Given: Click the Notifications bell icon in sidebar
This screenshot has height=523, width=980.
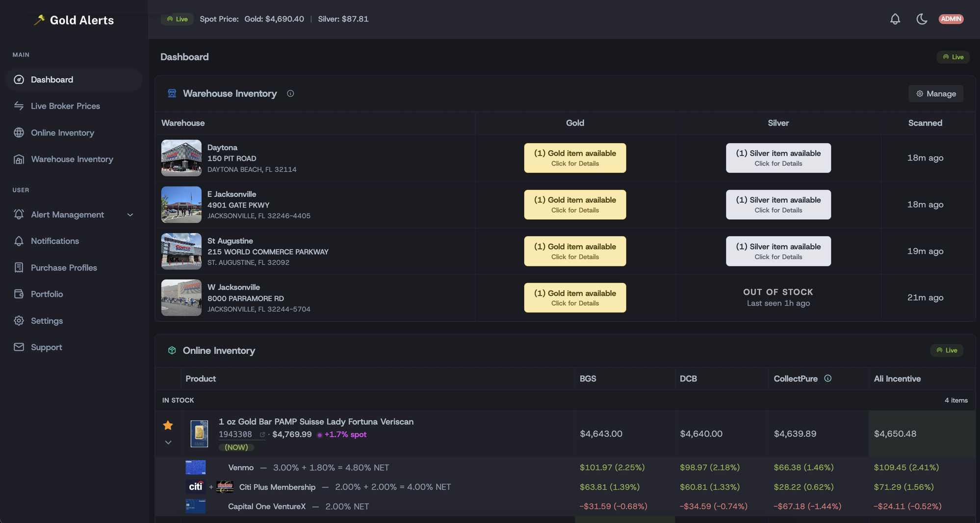Looking at the screenshot, I should [19, 241].
